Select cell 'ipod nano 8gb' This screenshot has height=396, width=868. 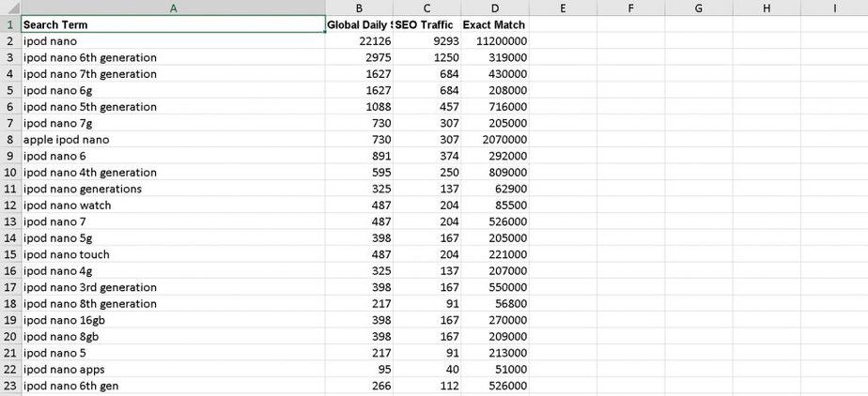[173, 336]
